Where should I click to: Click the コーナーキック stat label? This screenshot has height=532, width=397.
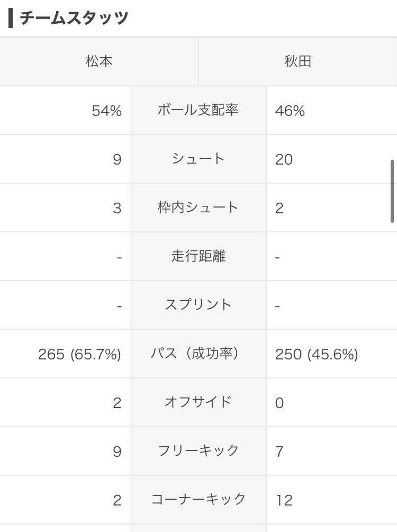click(198, 499)
